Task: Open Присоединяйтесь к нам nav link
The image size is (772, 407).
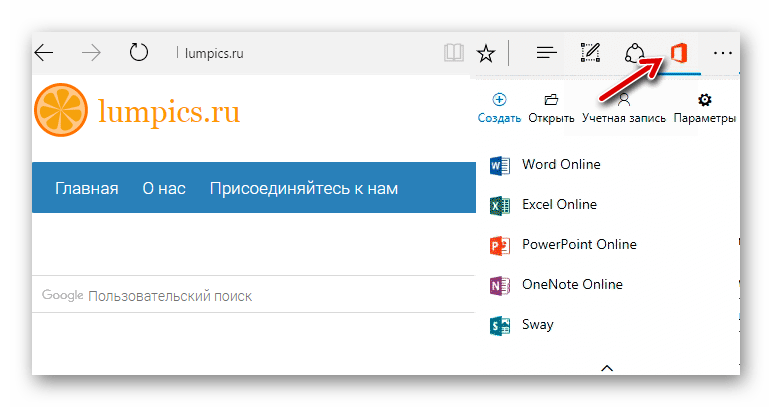Action: (304, 188)
